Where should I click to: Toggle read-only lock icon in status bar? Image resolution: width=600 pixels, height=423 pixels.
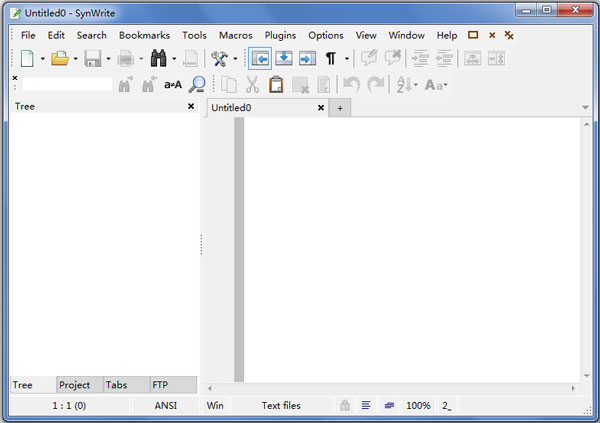click(x=345, y=405)
